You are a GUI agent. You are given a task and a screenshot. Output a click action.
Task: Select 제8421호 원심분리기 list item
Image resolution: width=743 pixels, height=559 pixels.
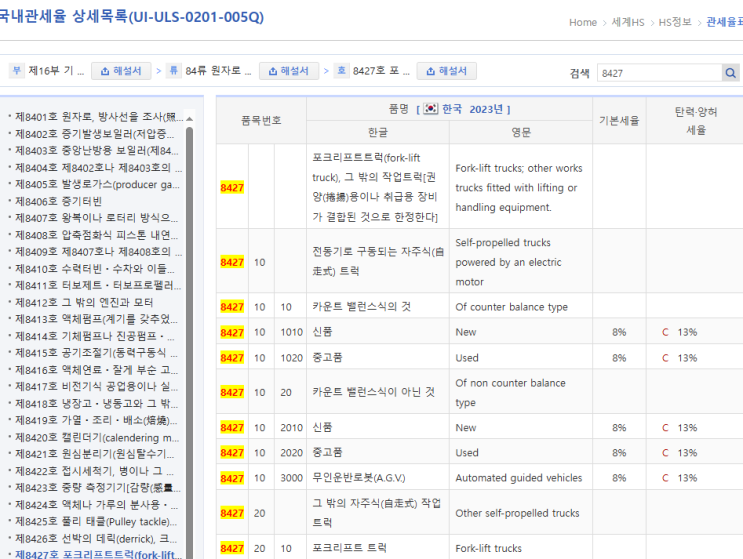point(94,454)
